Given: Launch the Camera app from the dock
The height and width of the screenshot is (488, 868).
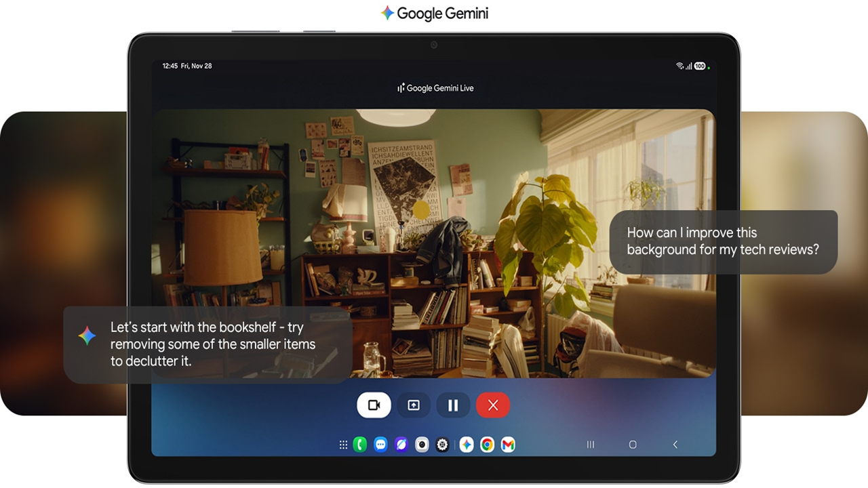Looking at the screenshot, I should pyautogui.click(x=422, y=445).
